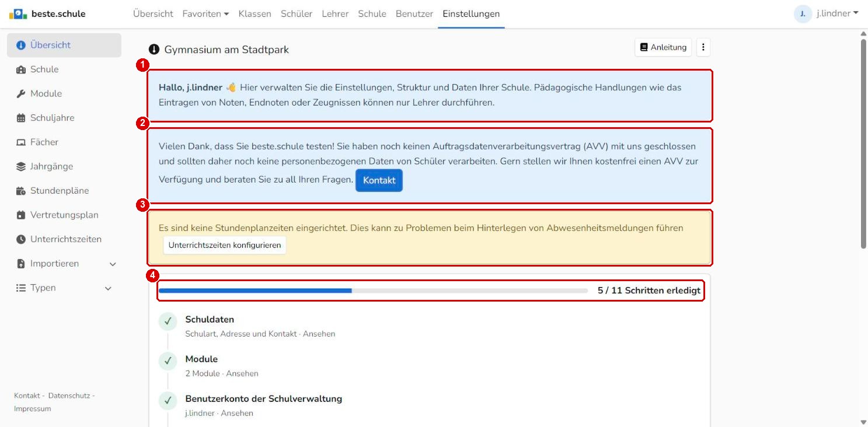The height and width of the screenshot is (427, 868).
Task: Expand the Importieren sidebar section chevron
Action: point(113,264)
